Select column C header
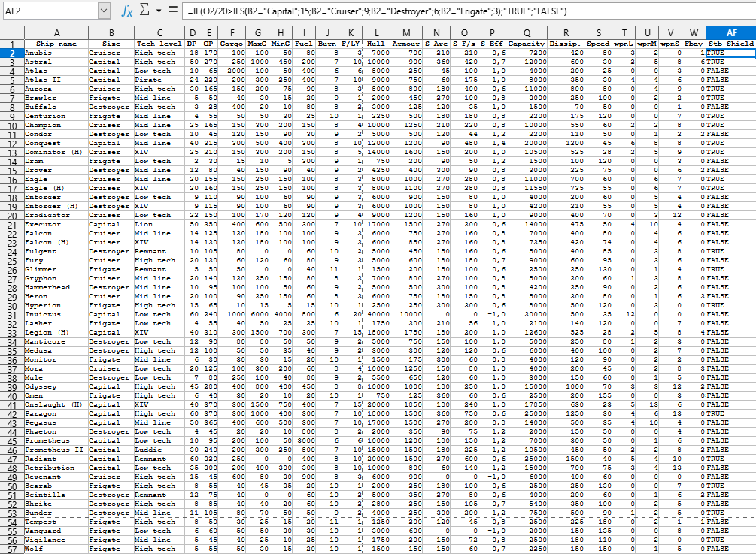The width and height of the screenshot is (756, 554). pos(159,33)
